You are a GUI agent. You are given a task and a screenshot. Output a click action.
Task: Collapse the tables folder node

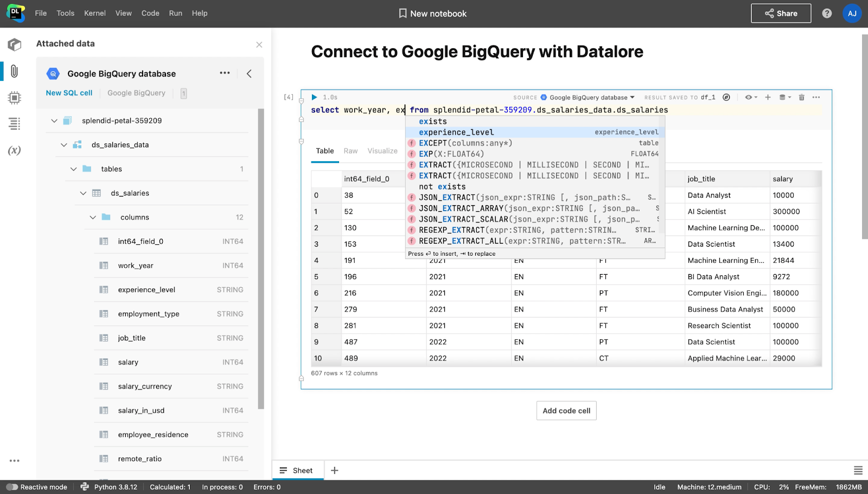click(73, 169)
